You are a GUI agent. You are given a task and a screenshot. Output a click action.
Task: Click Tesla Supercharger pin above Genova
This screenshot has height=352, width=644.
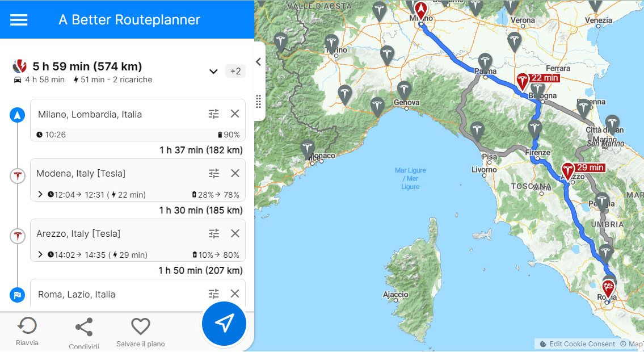point(404,90)
